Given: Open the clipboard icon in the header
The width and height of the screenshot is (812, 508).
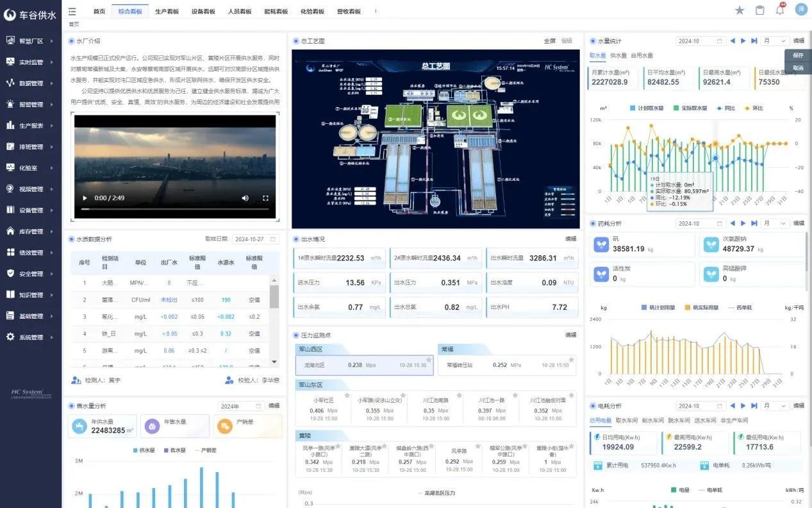Looking at the screenshot, I should (760, 10).
